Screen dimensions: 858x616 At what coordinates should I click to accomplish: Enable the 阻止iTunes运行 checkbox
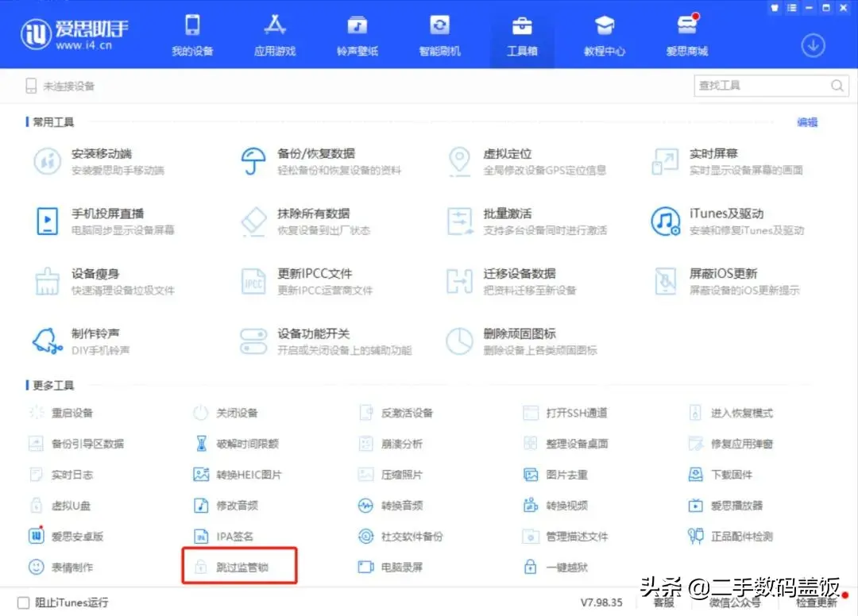pos(24,603)
